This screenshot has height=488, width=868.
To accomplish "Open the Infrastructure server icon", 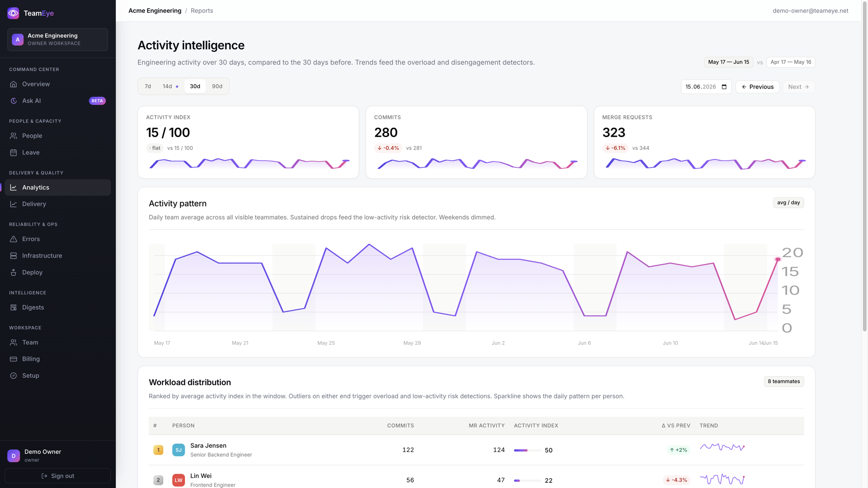I will click(13, 256).
